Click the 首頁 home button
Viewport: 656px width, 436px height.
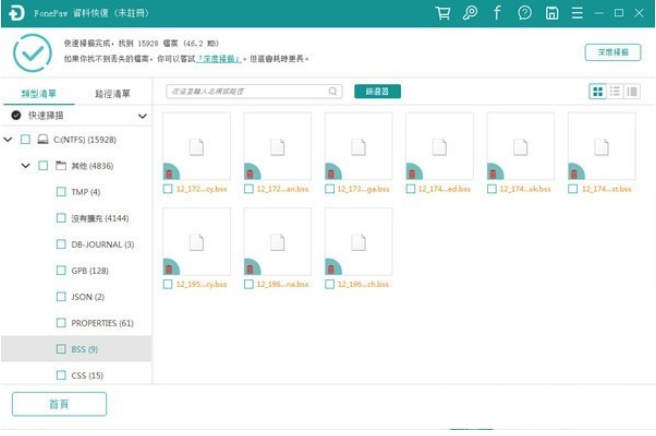[59, 404]
